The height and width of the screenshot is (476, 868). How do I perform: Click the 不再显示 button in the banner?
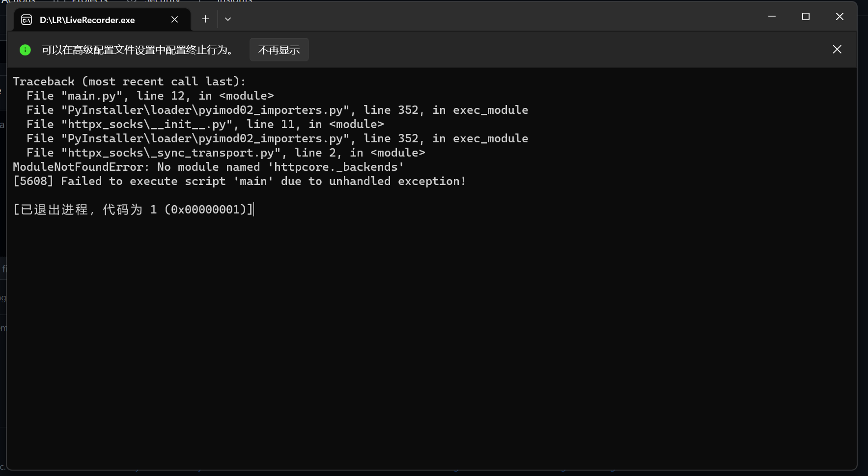point(279,50)
